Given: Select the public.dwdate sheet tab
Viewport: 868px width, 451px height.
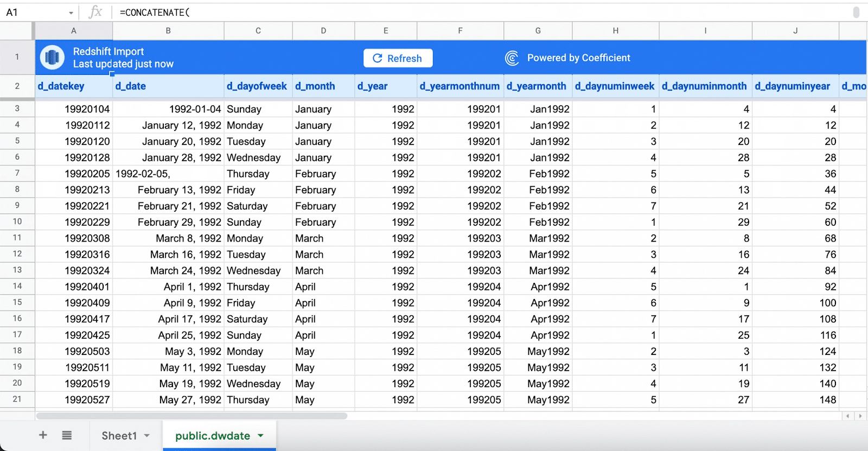Looking at the screenshot, I should point(212,436).
